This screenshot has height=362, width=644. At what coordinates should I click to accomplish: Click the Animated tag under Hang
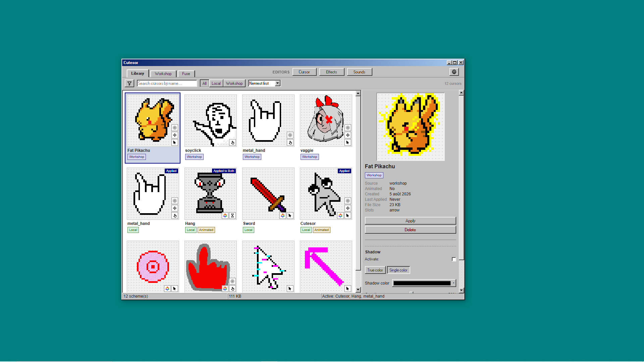206,230
